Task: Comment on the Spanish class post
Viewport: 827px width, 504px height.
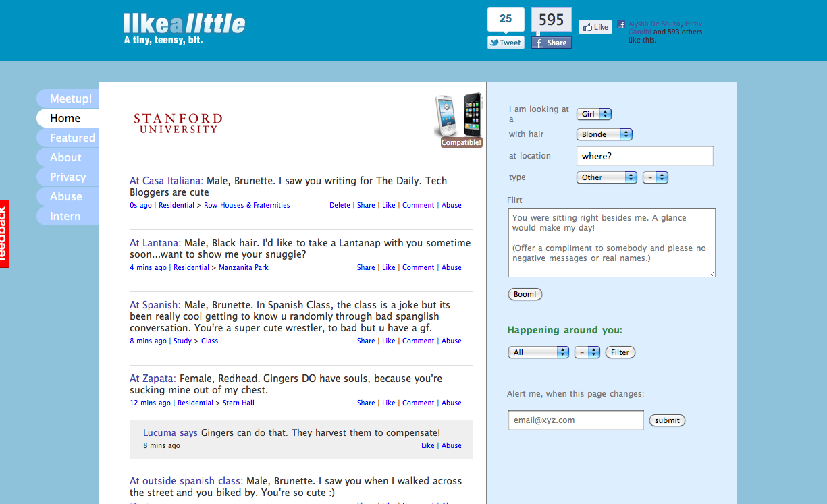Action: pos(419,341)
